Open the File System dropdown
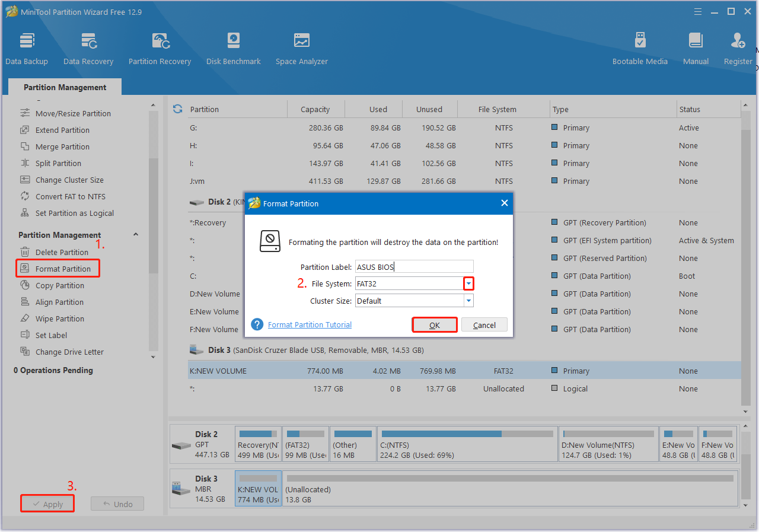Viewport: 759px width, 532px height. point(468,283)
